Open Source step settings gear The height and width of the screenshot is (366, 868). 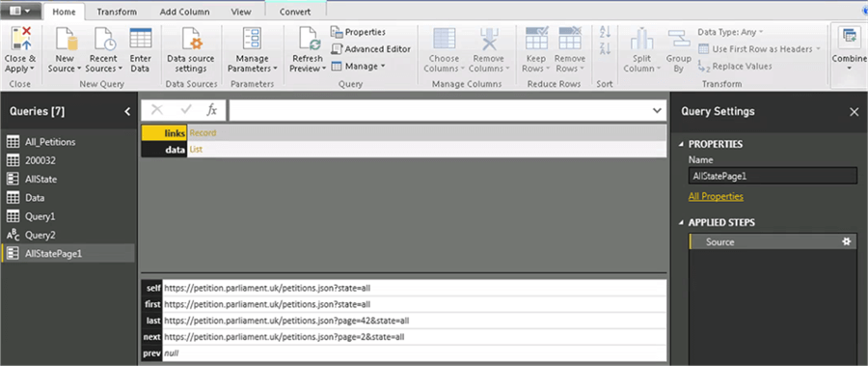[846, 241]
